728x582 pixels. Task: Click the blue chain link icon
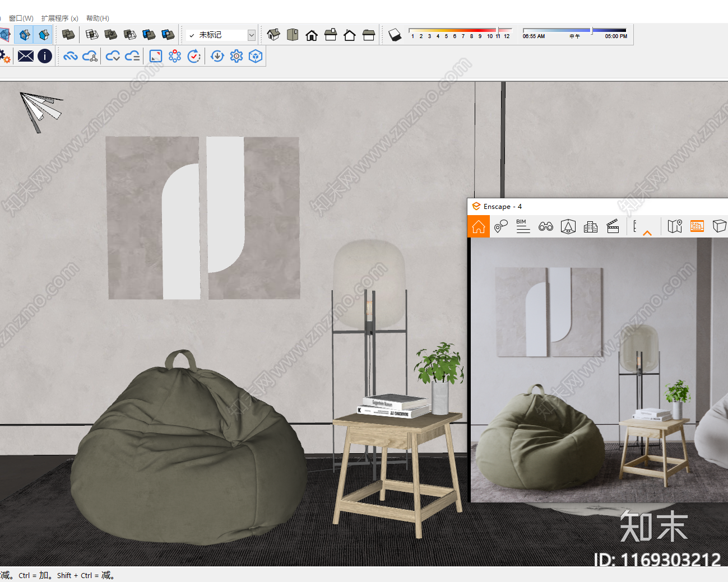[71, 56]
